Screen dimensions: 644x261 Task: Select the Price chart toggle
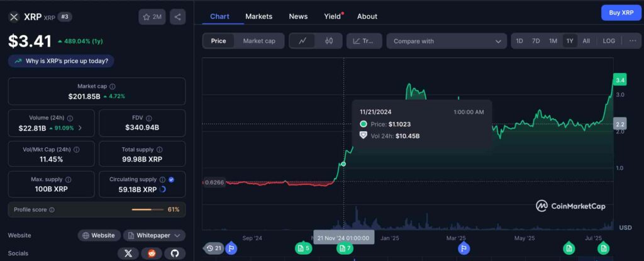(x=218, y=41)
